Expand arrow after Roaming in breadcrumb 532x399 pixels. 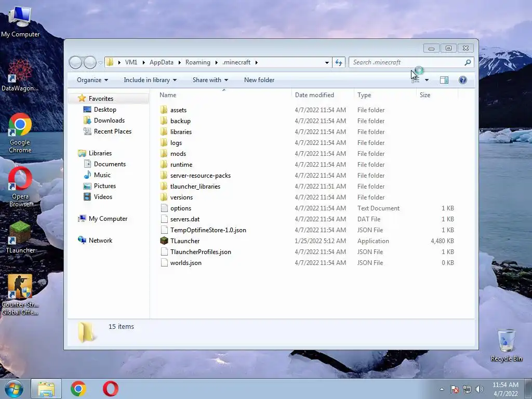coord(216,62)
